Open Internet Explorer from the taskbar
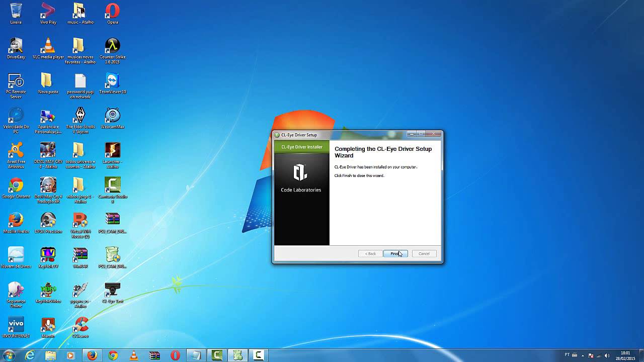 pos(30,355)
